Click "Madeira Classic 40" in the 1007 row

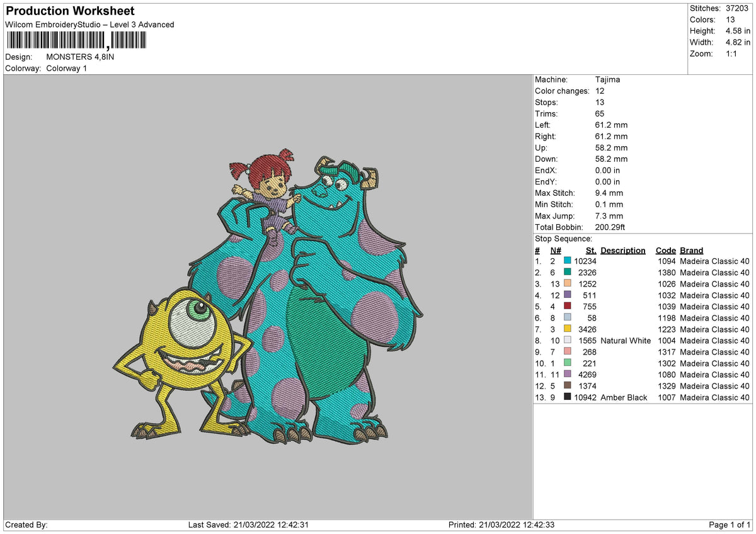(715, 397)
